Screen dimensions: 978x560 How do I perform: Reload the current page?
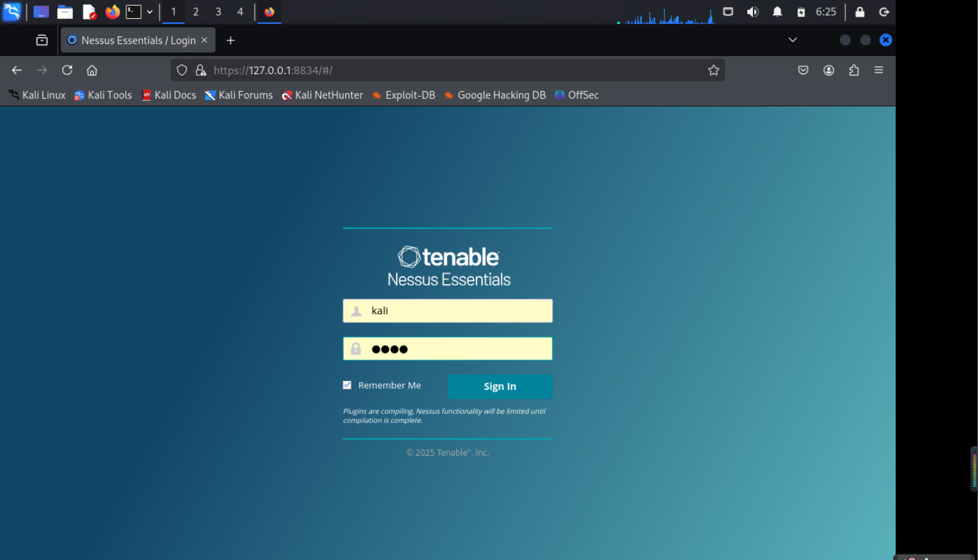coord(67,70)
